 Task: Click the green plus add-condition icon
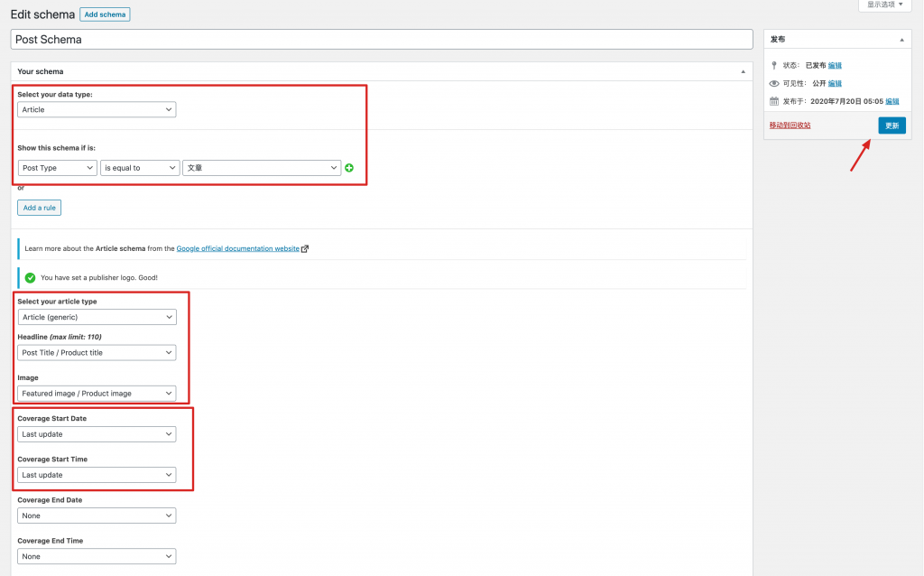pyautogui.click(x=349, y=168)
